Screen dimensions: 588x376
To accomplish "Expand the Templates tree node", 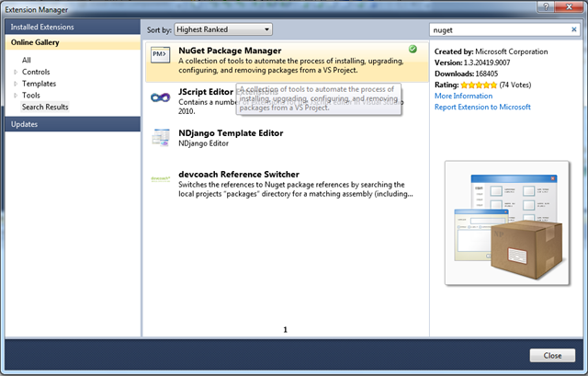I will click(15, 84).
